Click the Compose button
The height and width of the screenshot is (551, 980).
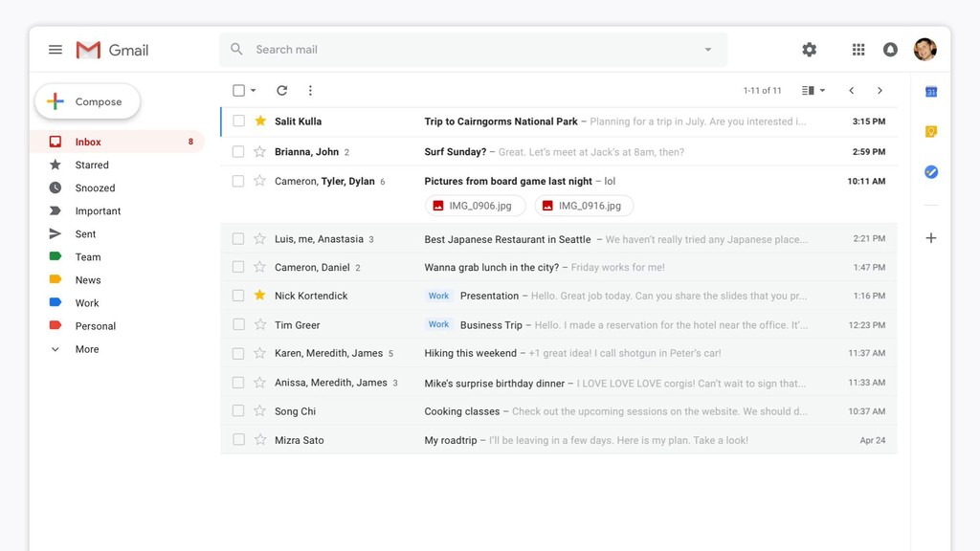pos(87,101)
